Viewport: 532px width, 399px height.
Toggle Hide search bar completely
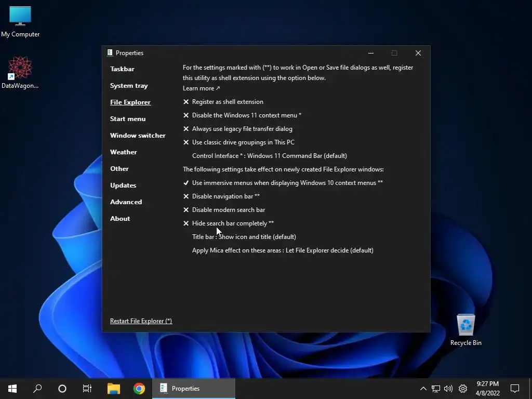pyautogui.click(x=229, y=223)
